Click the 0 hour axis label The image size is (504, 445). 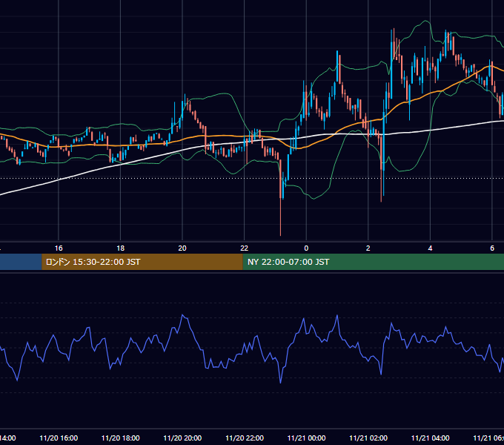[306, 248]
